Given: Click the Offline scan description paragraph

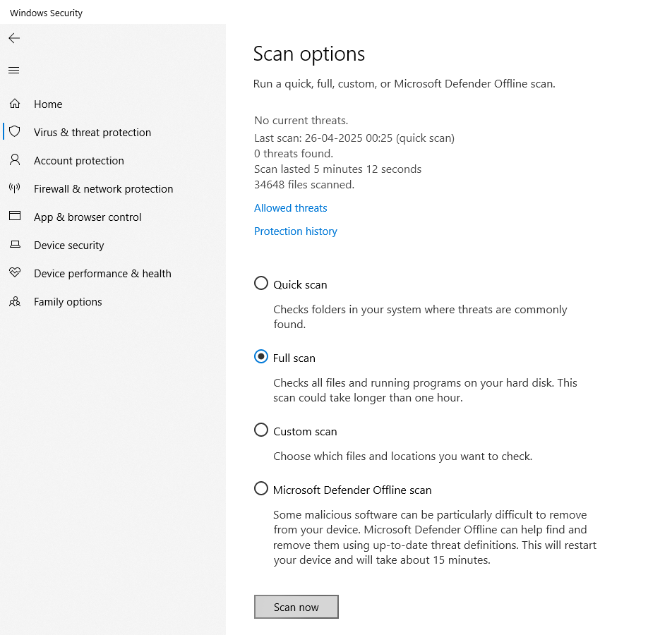Looking at the screenshot, I should tap(435, 538).
